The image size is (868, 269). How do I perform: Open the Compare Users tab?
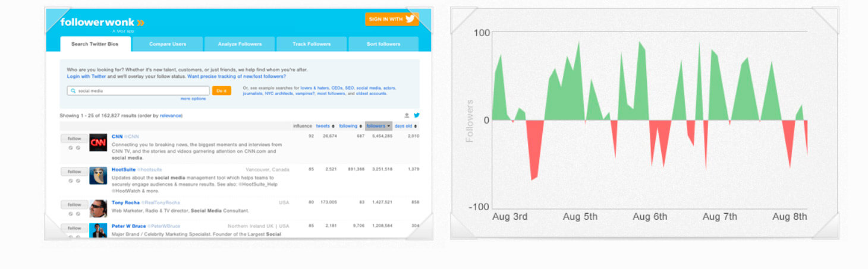(168, 44)
